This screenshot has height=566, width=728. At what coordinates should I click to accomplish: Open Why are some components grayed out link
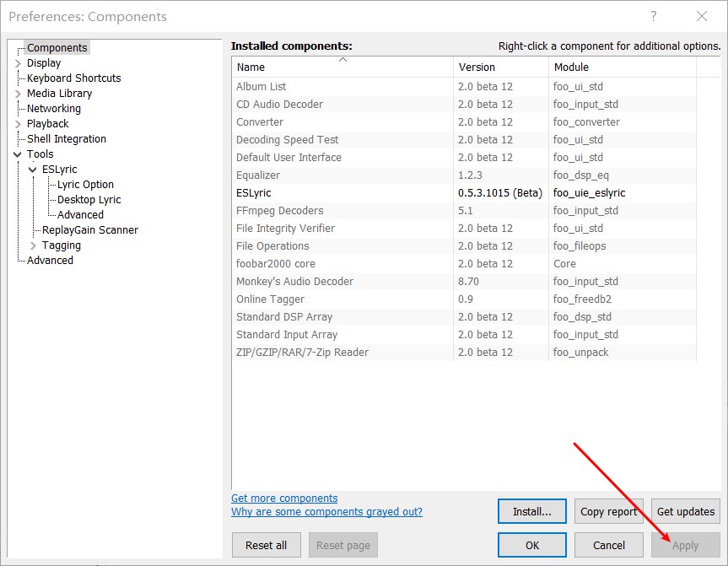coord(326,512)
